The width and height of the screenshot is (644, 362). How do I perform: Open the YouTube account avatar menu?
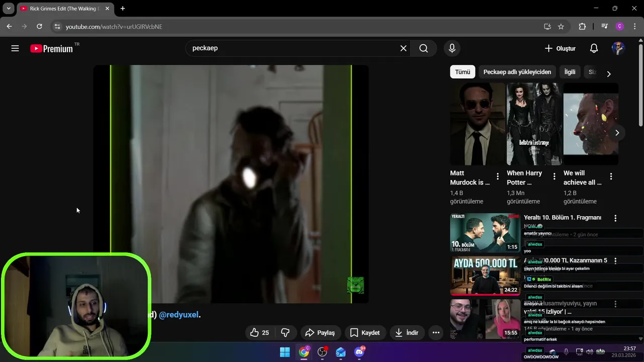pyautogui.click(x=618, y=48)
